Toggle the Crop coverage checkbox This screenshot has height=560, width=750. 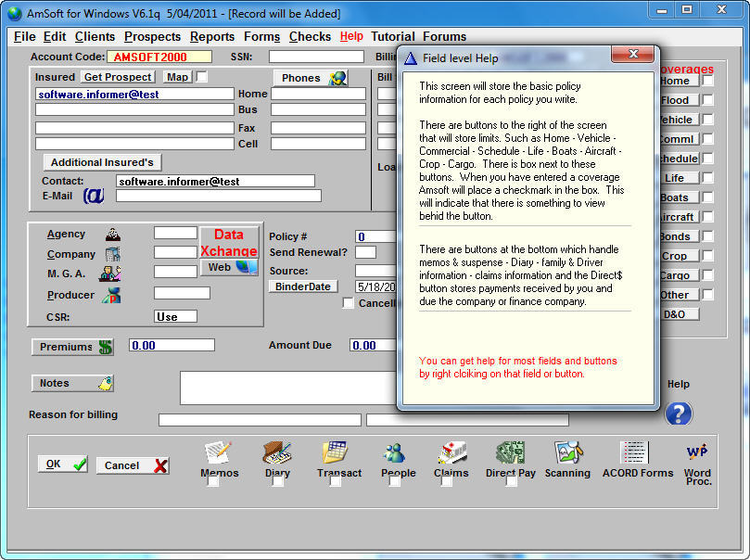707,256
